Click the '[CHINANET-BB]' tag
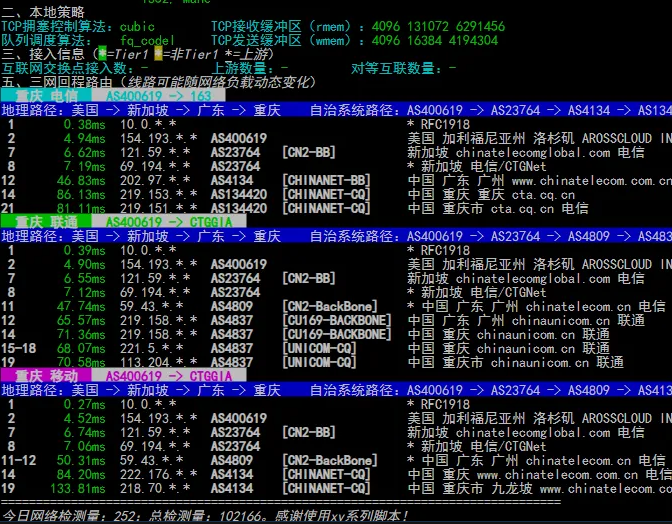The width and height of the screenshot is (672, 524). click(x=326, y=180)
